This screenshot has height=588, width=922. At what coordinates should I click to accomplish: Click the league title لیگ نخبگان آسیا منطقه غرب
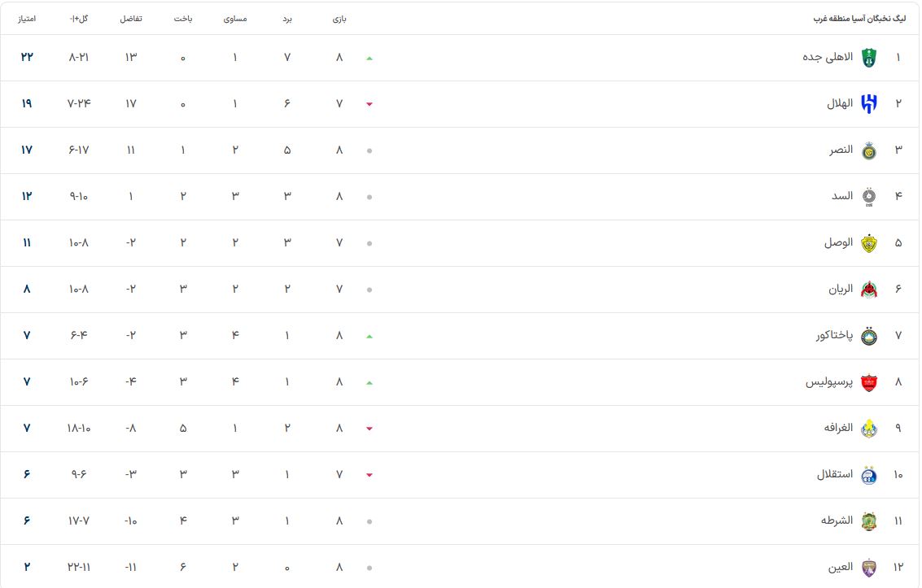pyautogui.click(x=859, y=19)
